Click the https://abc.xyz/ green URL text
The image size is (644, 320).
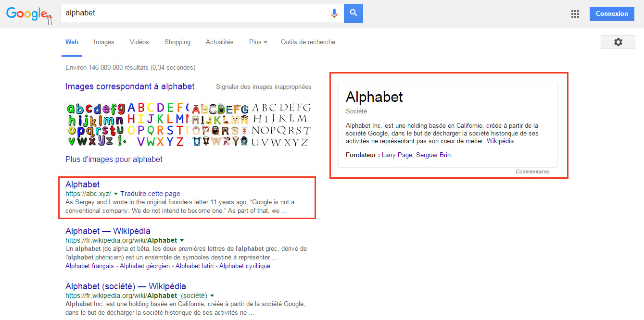click(88, 194)
